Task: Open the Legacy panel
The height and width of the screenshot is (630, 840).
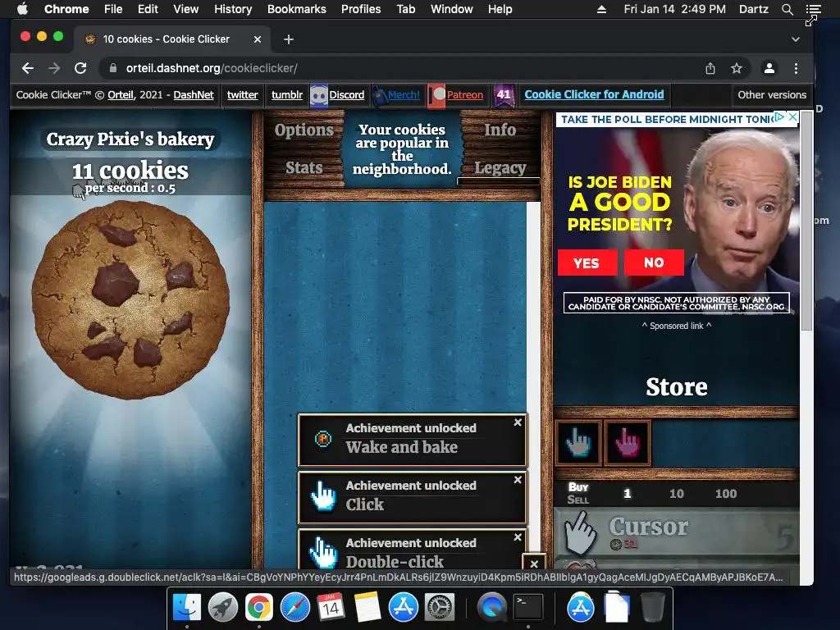Action: (x=500, y=168)
